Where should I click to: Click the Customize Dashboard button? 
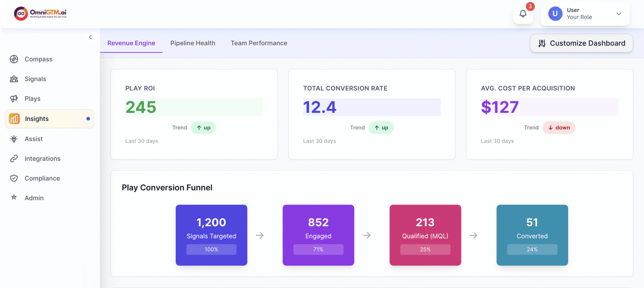coord(581,43)
